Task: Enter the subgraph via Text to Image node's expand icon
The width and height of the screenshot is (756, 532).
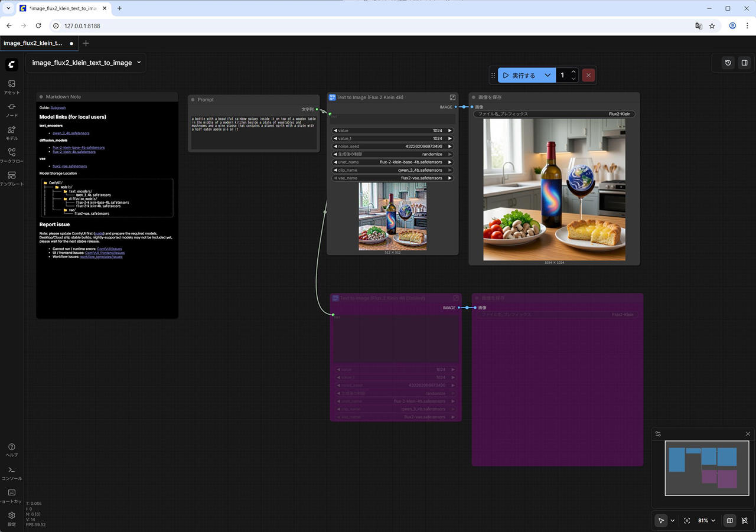Action: [452, 97]
